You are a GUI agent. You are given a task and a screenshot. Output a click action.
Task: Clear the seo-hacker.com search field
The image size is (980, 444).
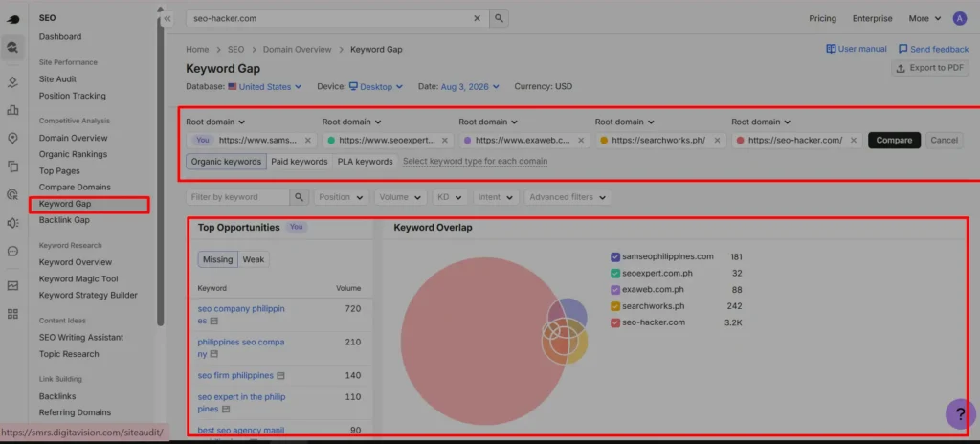pos(477,19)
